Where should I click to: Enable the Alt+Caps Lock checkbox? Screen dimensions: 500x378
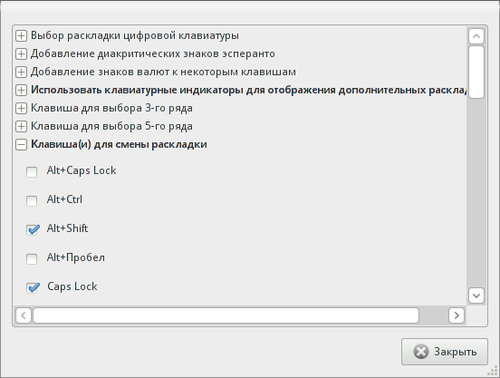pyautogui.click(x=32, y=172)
